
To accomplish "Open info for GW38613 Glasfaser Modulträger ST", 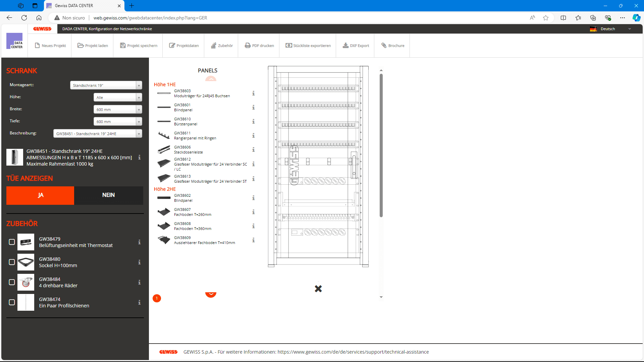I will point(254,179).
